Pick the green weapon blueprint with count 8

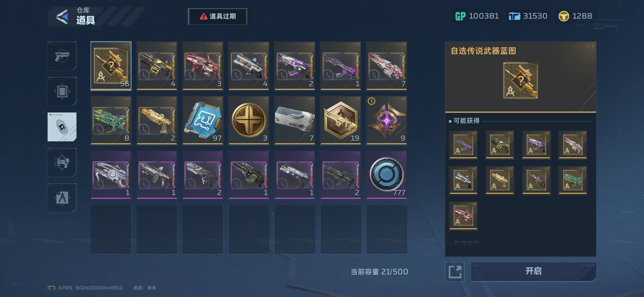(x=111, y=121)
